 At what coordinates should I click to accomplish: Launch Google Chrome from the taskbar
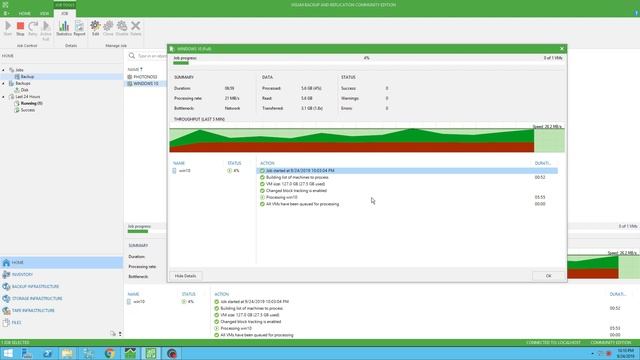109,353
